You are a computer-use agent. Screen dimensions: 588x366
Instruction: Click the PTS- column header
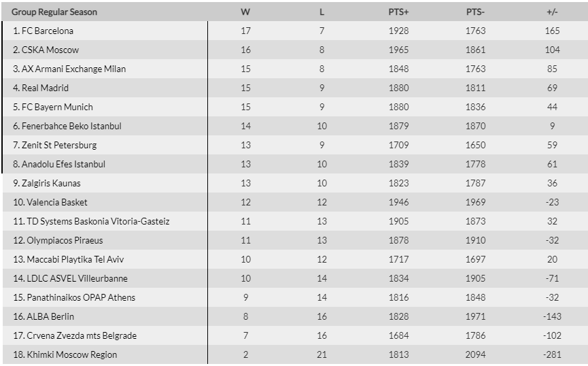475,12
